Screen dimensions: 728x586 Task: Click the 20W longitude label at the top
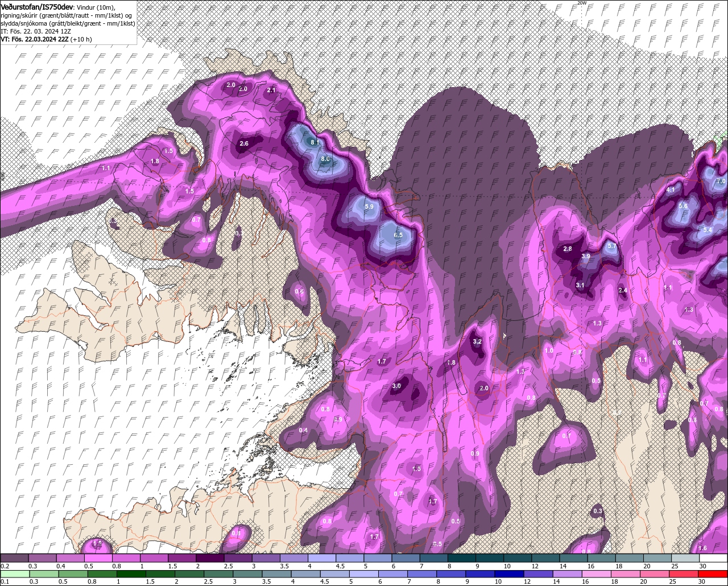581,3
